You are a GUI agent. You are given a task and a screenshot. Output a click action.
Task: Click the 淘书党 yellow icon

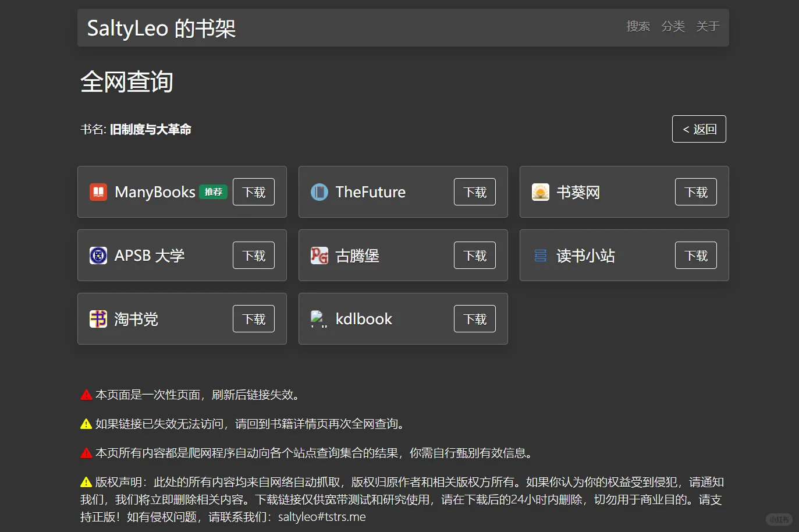[98, 319]
